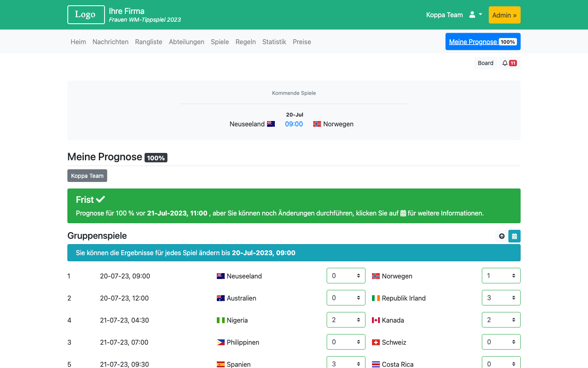Click the checkmark icon next to Frist
The width and height of the screenshot is (588, 368).
100,199
